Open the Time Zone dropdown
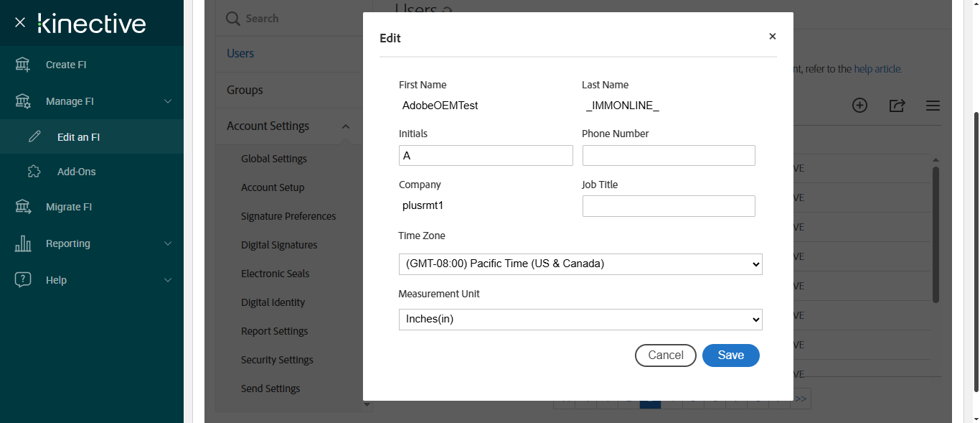Screen dimensions: 980x423 [x=580, y=264]
